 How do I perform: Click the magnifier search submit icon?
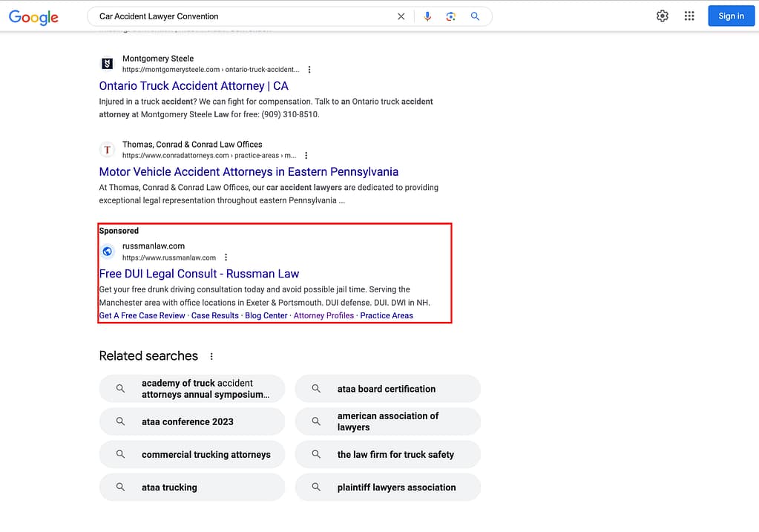click(475, 16)
